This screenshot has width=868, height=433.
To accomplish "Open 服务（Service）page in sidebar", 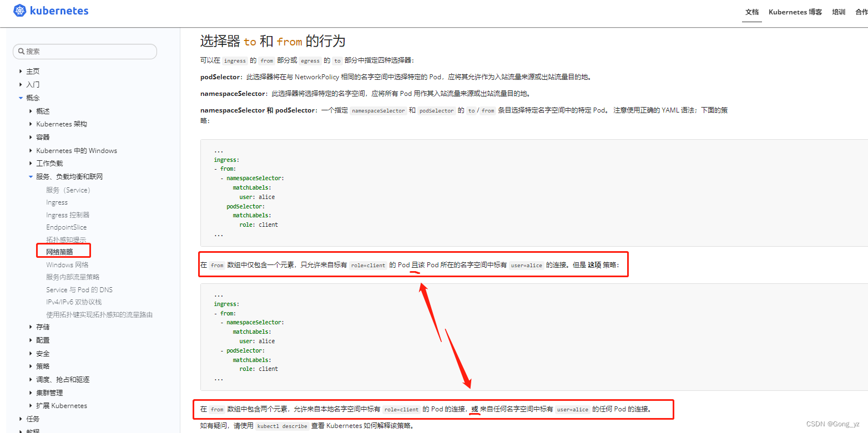I will (68, 190).
